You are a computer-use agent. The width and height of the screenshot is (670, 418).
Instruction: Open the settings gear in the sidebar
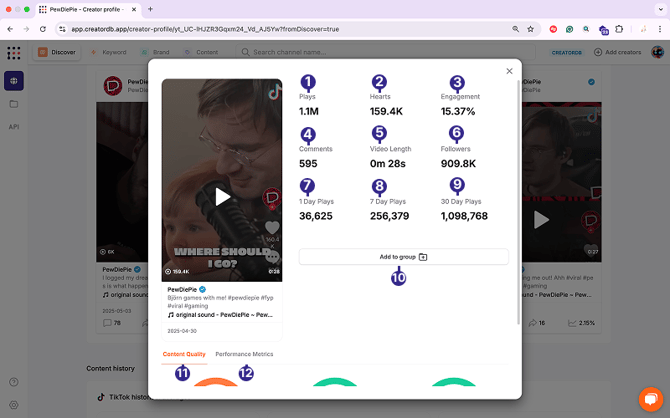[x=14, y=405]
